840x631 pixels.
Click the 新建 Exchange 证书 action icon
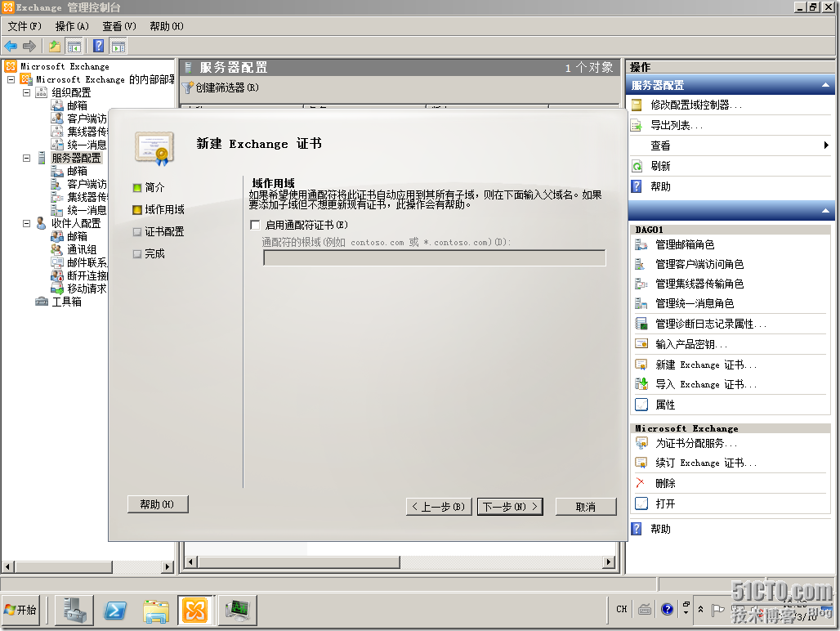pyautogui.click(x=641, y=365)
